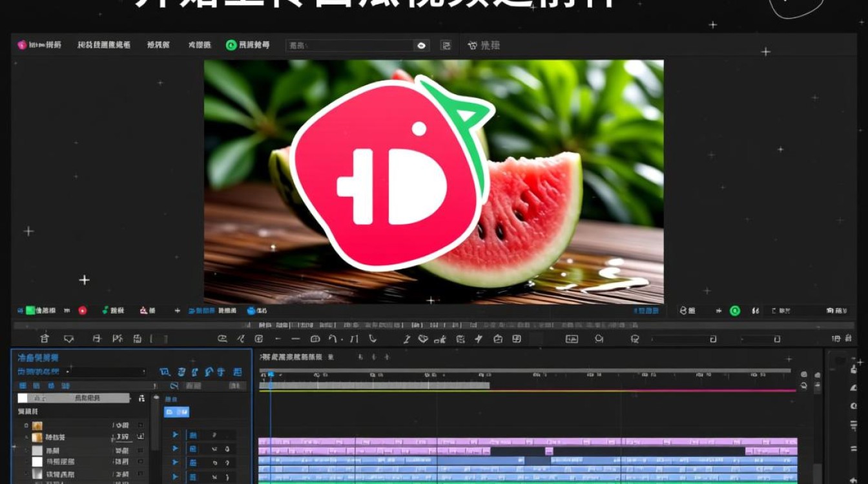The width and height of the screenshot is (868, 484).
Task: Select the gray layer thumbnail in the layer list
Action: pyautogui.click(x=37, y=450)
